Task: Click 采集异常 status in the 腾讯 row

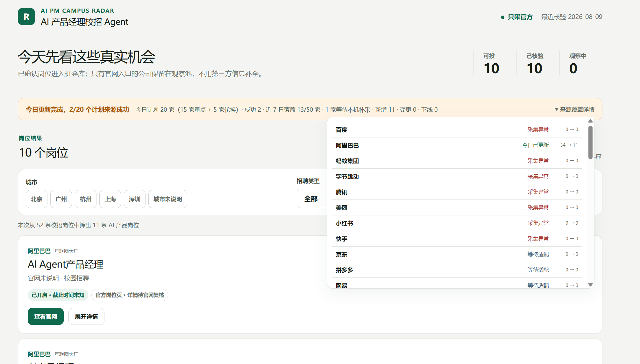Action: point(538,192)
